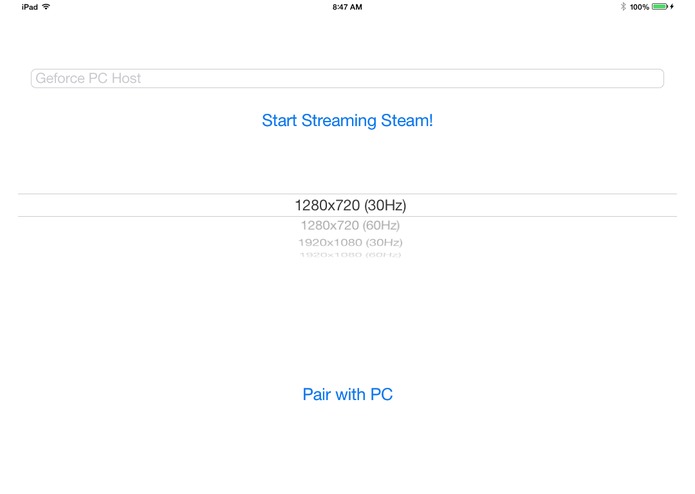Tap the iPad carrier label
The width and height of the screenshot is (695, 494).
[x=30, y=7]
